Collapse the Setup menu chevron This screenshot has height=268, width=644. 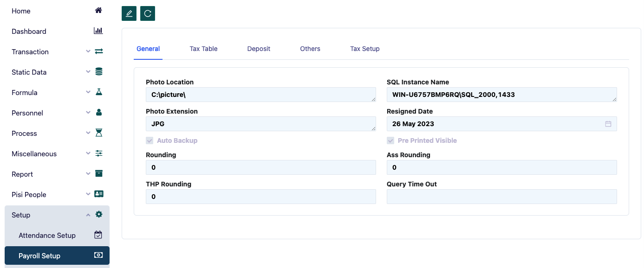[88, 215]
